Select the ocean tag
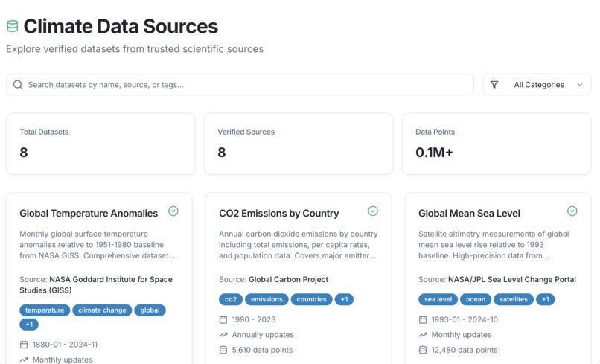The image size is (600, 364). pyautogui.click(x=476, y=299)
